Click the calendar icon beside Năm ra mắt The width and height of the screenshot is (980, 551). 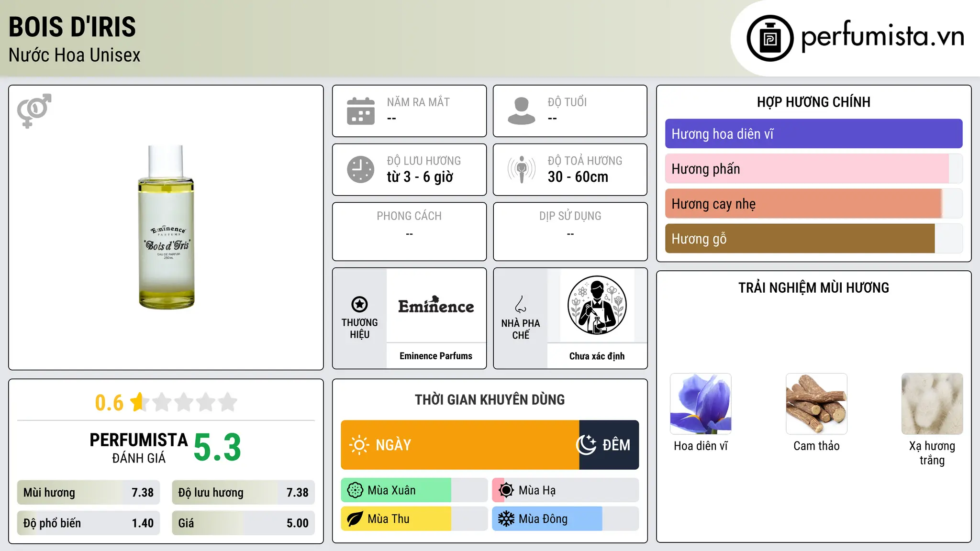pyautogui.click(x=361, y=111)
